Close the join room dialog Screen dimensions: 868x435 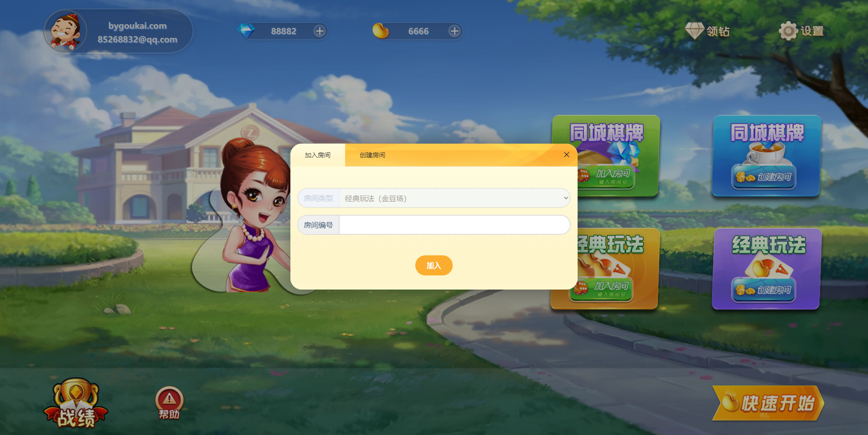coord(566,155)
